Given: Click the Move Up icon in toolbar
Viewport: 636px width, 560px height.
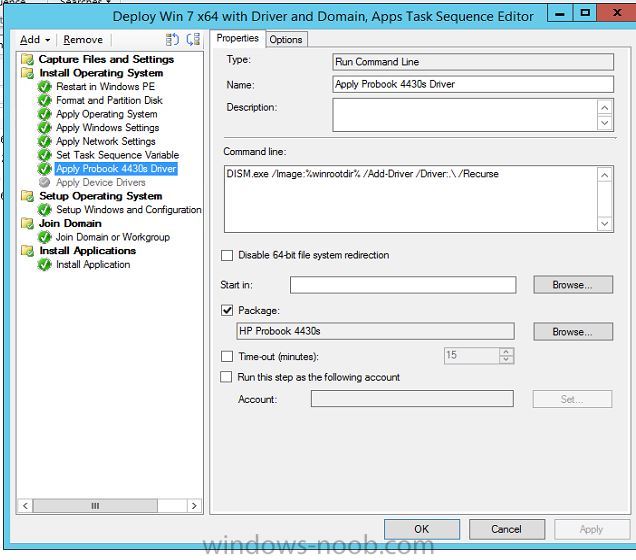Looking at the screenshot, I should tap(172, 39).
